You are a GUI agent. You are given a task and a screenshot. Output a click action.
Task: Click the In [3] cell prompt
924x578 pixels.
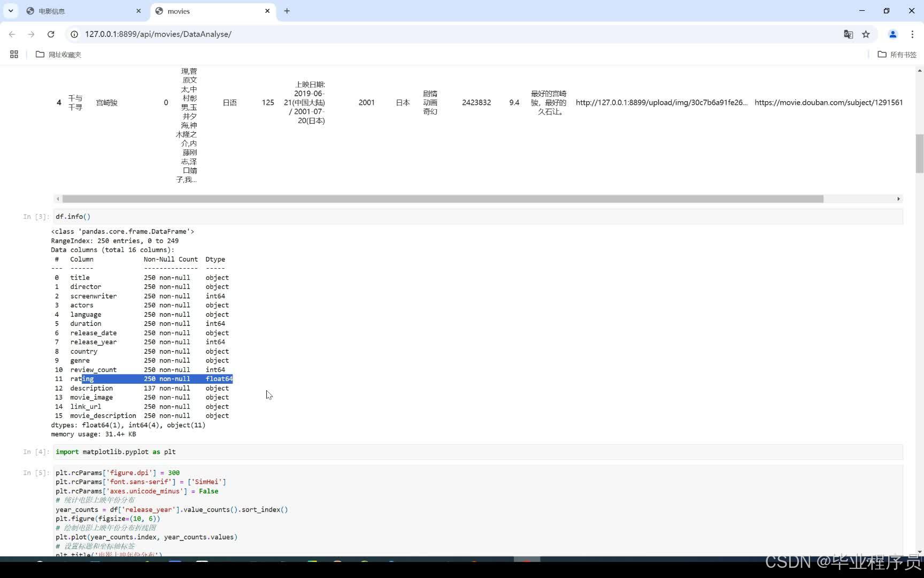click(36, 217)
